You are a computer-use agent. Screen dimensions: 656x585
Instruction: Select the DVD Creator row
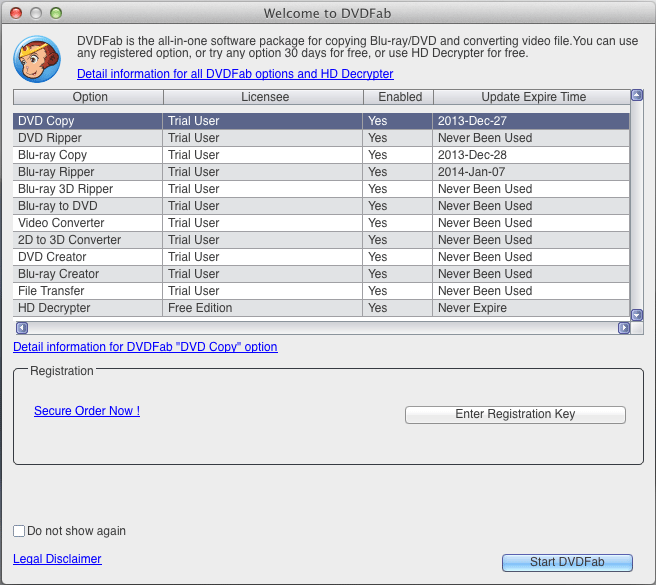tap(321, 257)
